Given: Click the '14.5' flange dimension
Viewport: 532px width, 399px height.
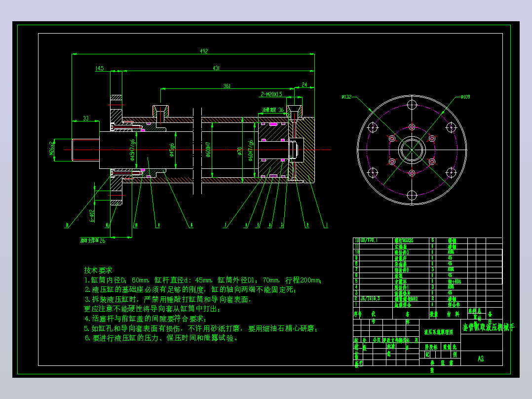Looking at the screenshot, I should (x=100, y=69).
